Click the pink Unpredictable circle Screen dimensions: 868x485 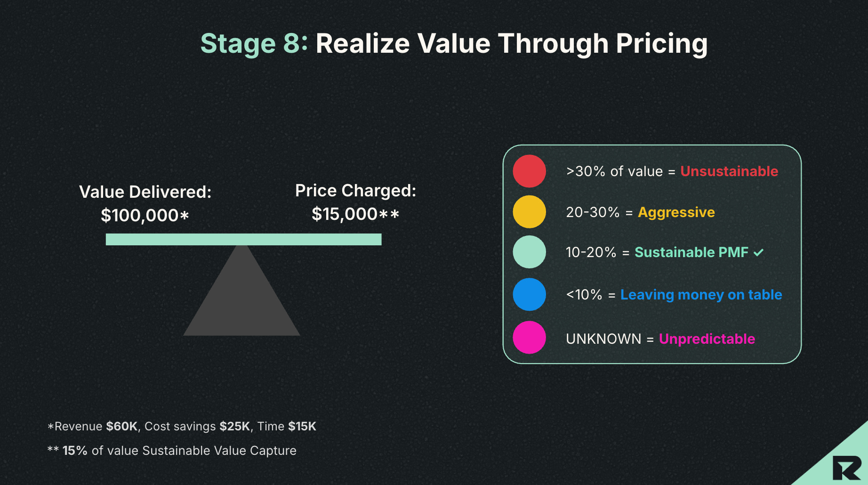529,337
